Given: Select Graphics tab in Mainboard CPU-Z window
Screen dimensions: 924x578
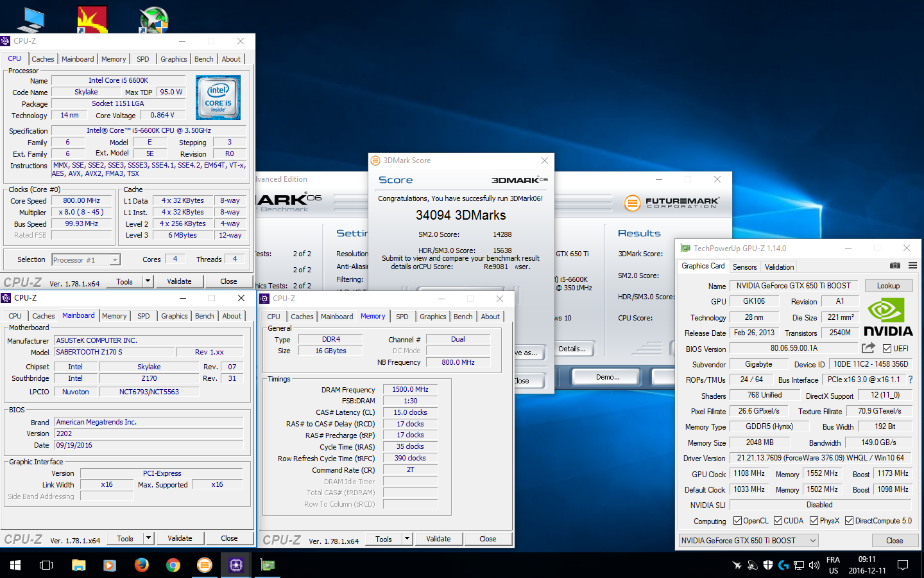Looking at the screenshot, I should pyautogui.click(x=175, y=316).
